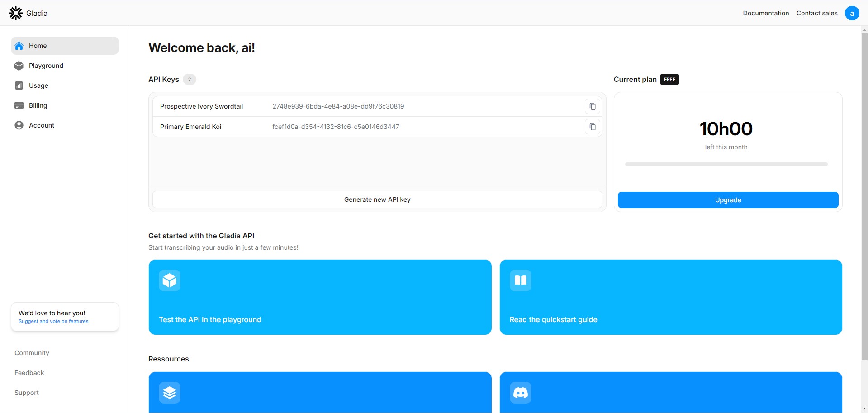Screen dimensions: 868x413
Task: Click the scroll down arrow of the page
Action: 864,409
